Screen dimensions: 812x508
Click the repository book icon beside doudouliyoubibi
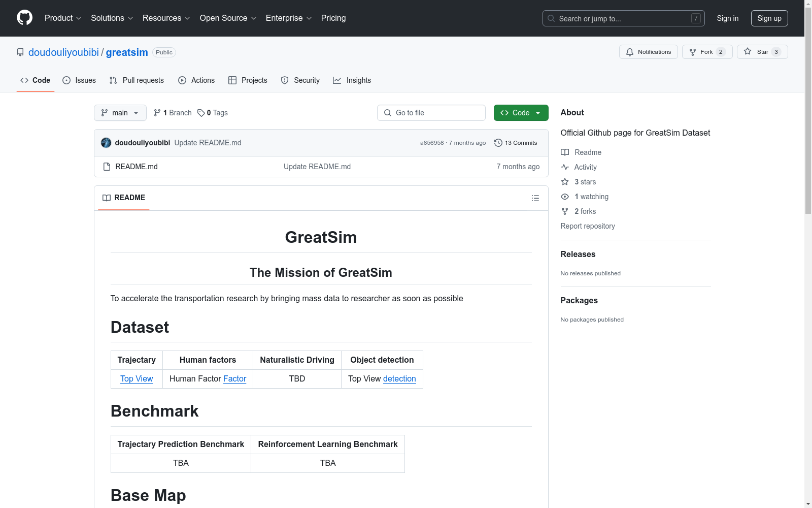20,52
